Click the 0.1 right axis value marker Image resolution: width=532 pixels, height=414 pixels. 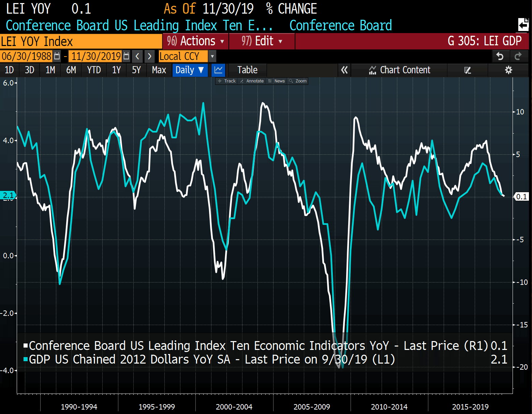(x=521, y=197)
